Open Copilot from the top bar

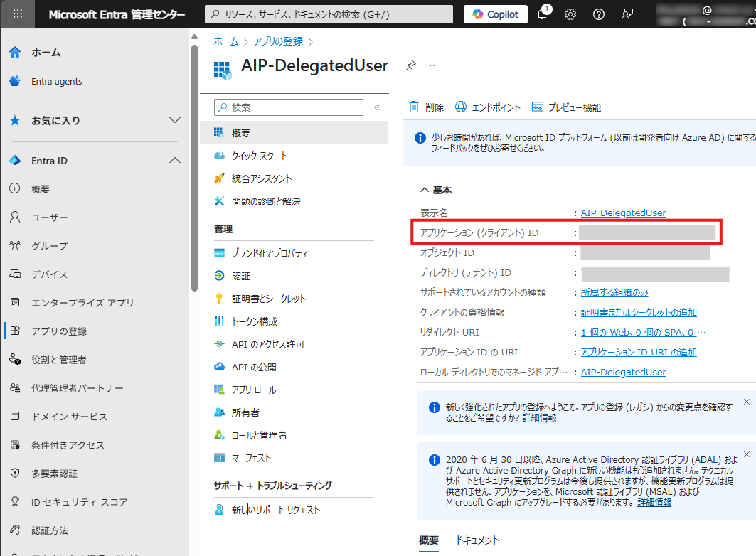[x=495, y=14]
